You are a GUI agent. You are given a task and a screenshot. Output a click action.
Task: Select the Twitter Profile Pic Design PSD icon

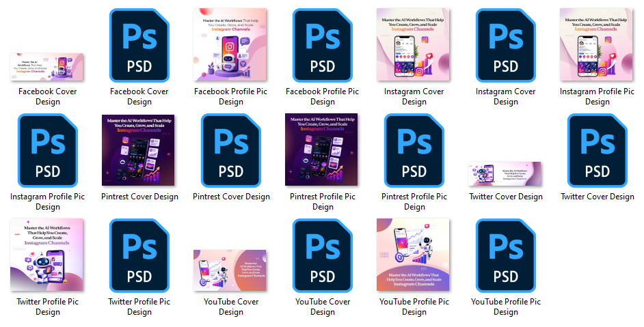pyautogui.click(x=139, y=255)
